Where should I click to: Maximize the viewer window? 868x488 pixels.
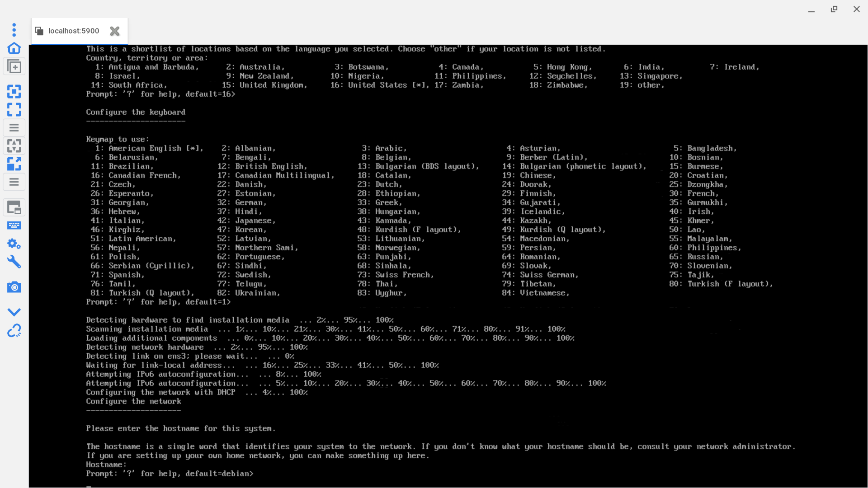(834, 9)
